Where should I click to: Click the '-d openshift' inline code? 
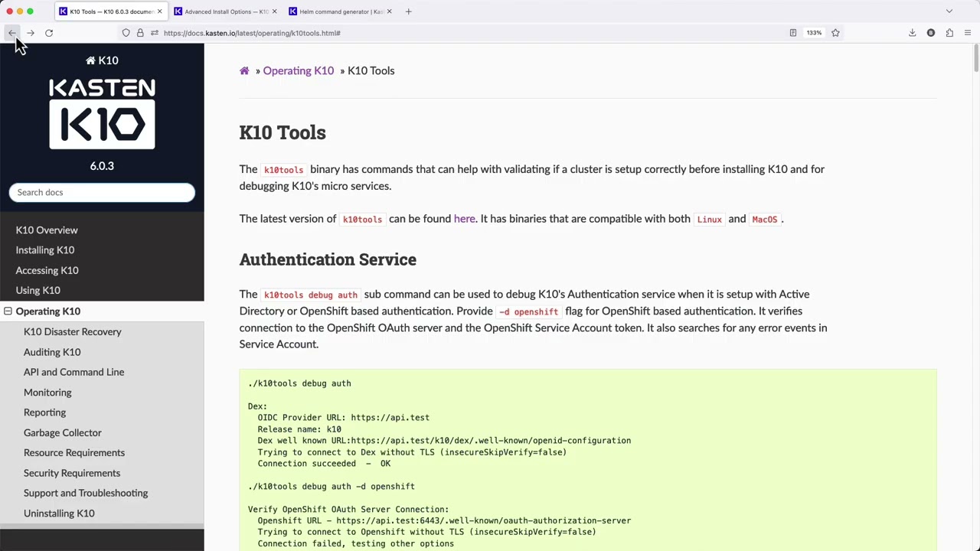click(529, 311)
